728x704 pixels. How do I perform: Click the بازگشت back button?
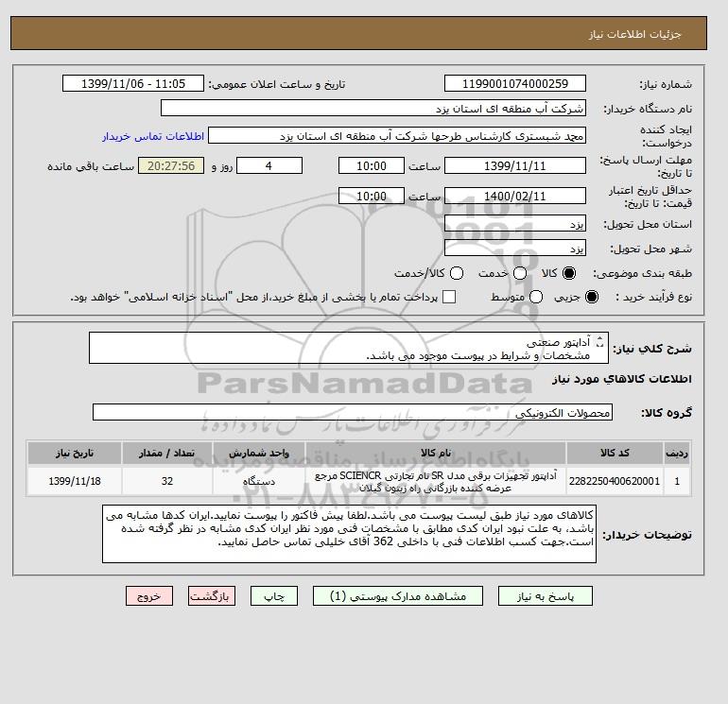(212, 596)
